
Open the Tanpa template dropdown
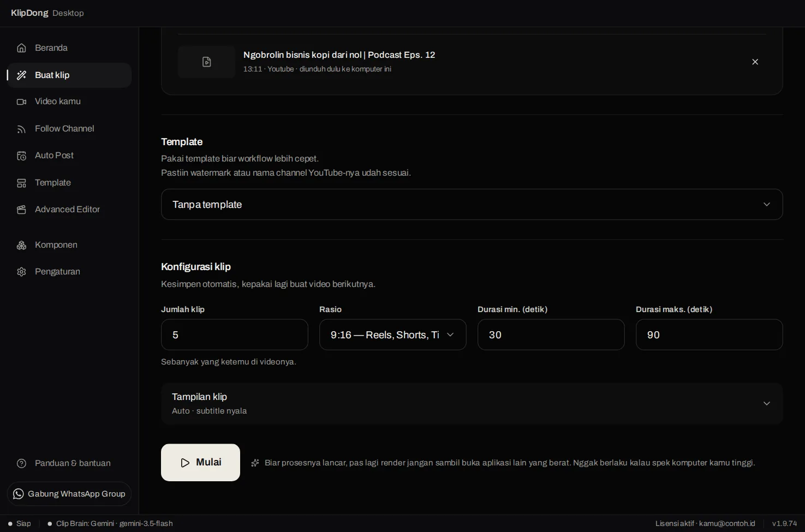tap(472, 204)
